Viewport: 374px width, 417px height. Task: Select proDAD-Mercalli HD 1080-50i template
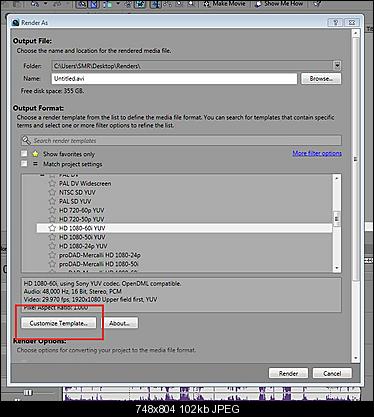coord(99,264)
